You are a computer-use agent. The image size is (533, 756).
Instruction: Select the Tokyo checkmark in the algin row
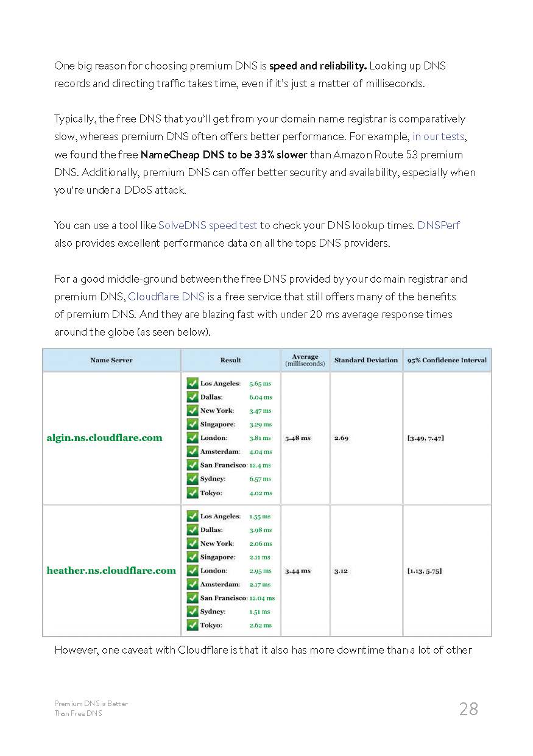(x=192, y=492)
